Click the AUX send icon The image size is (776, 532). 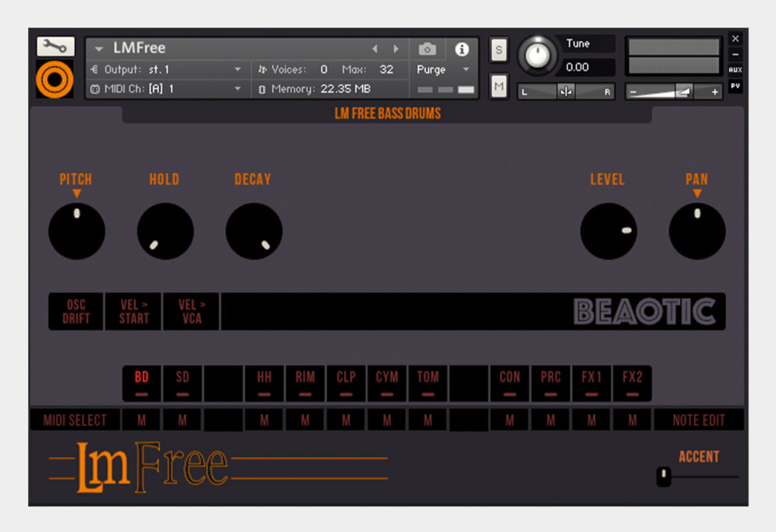click(x=735, y=69)
